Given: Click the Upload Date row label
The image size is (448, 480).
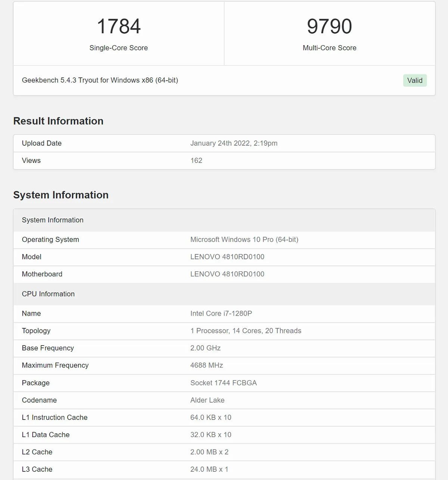Looking at the screenshot, I should pos(41,143).
